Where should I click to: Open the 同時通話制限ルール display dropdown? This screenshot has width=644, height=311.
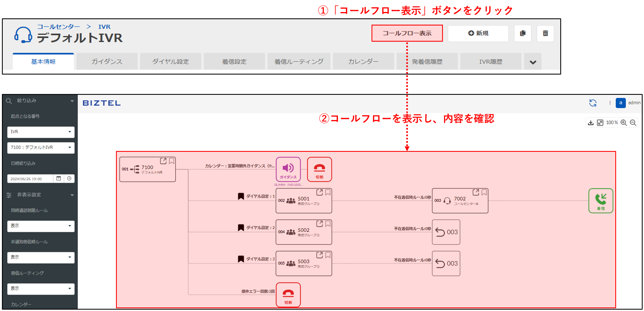click(x=41, y=226)
